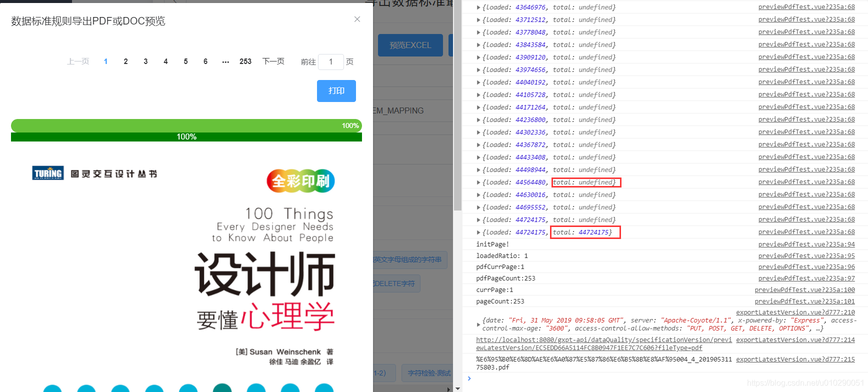Expand console object loaded 43646976
868x392 pixels.
pos(478,7)
